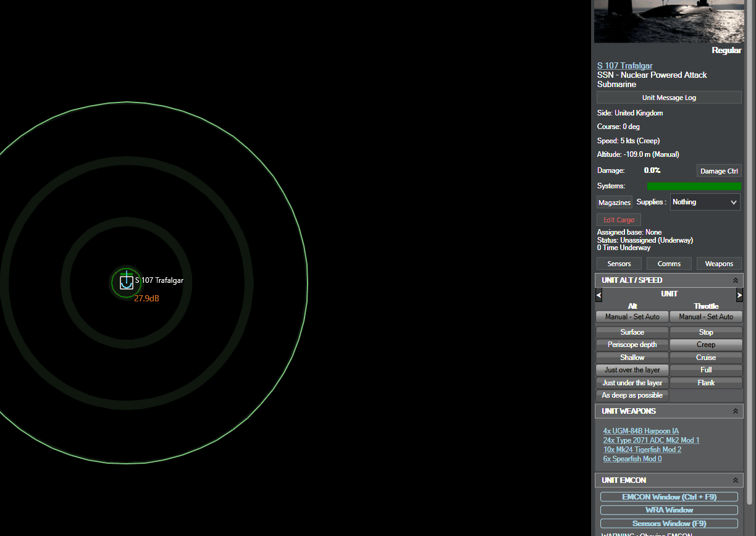Set throttle to Creep
The image size is (756, 536).
[706, 345]
